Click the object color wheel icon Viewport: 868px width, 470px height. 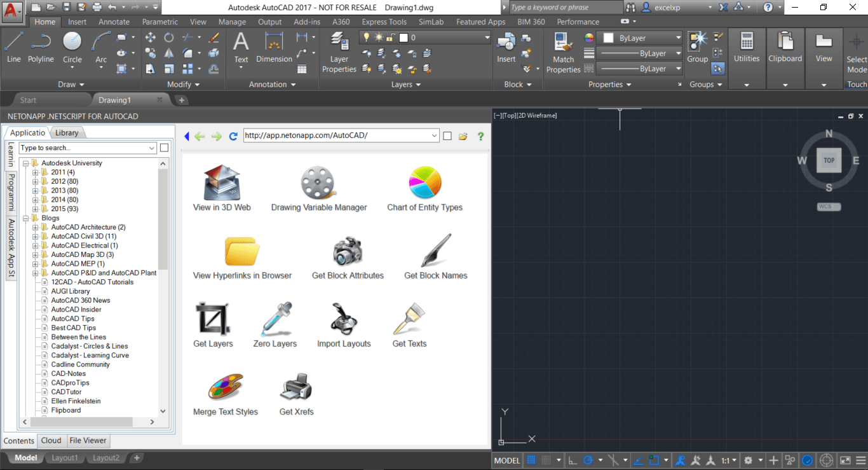[588, 38]
